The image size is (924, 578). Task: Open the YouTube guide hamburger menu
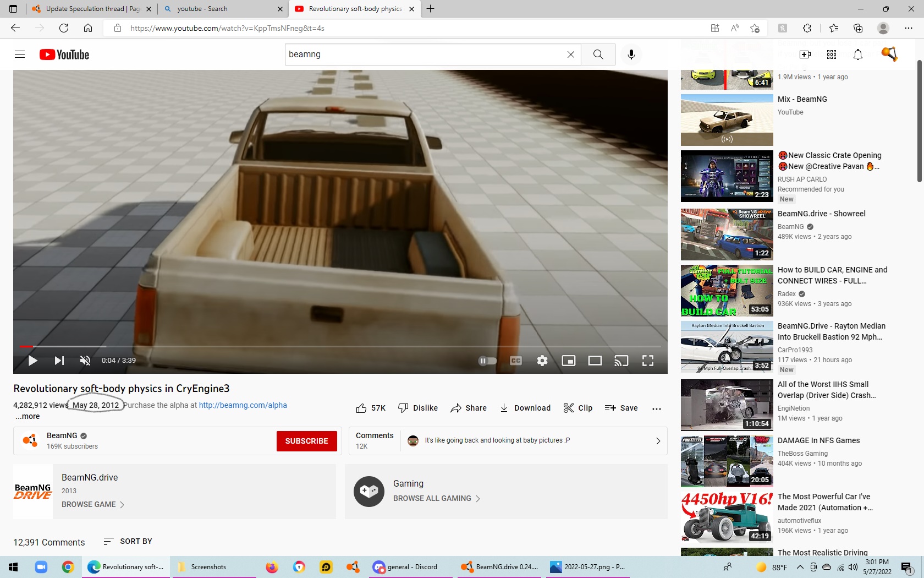point(20,54)
